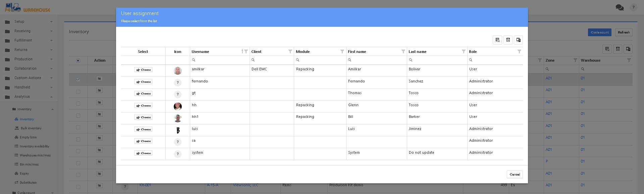The height and width of the screenshot is (194, 644).
Task: Cancel the User assignment dialog
Action: click(515, 174)
